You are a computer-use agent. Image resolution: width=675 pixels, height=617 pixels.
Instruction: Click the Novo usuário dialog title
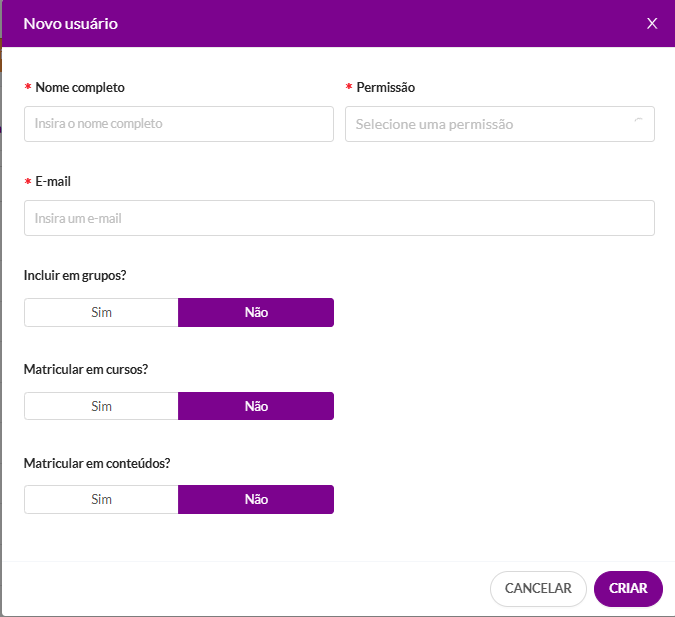click(x=71, y=24)
